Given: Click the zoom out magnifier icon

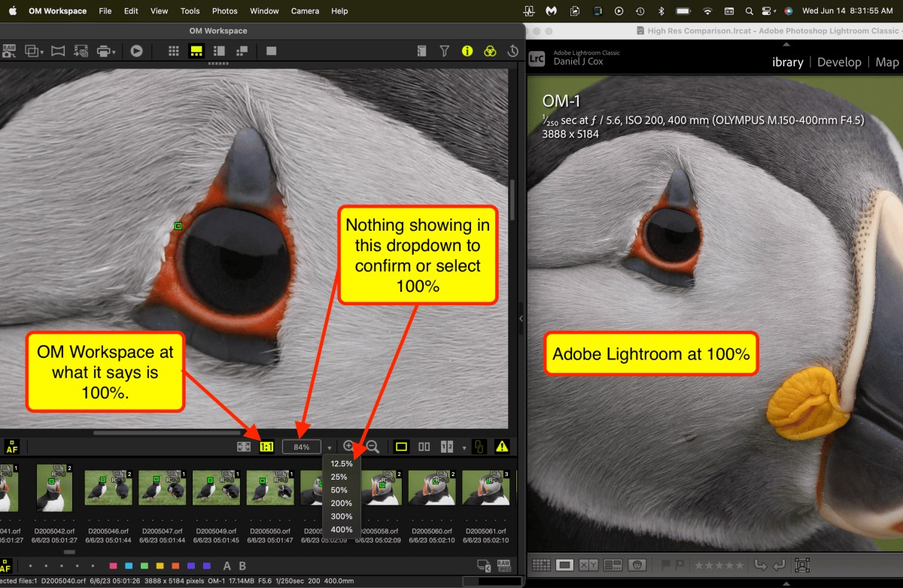Looking at the screenshot, I should pos(372,447).
